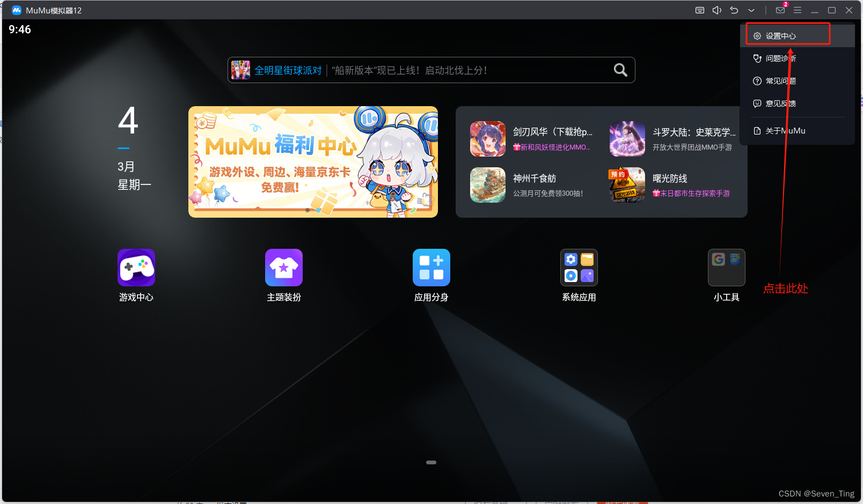Click the back arrow icon in title bar
This screenshot has height=504, width=863.
pos(734,10)
